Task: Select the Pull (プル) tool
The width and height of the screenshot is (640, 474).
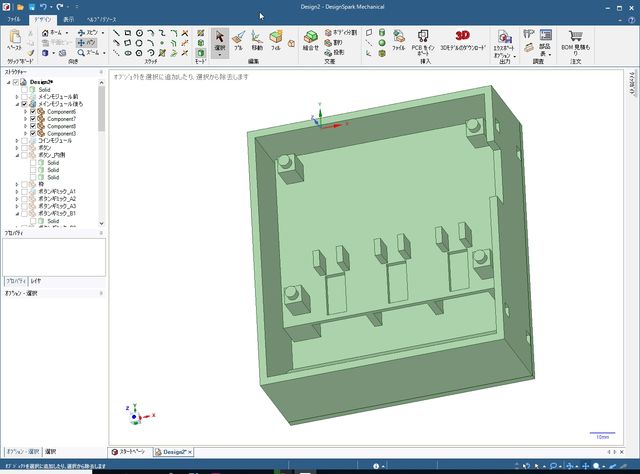Action: tap(238, 41)
